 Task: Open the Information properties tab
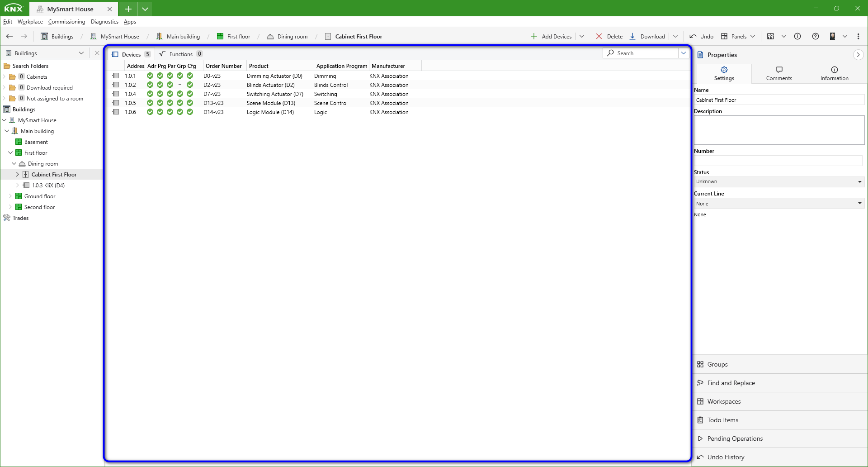click(x=834, y=73)
